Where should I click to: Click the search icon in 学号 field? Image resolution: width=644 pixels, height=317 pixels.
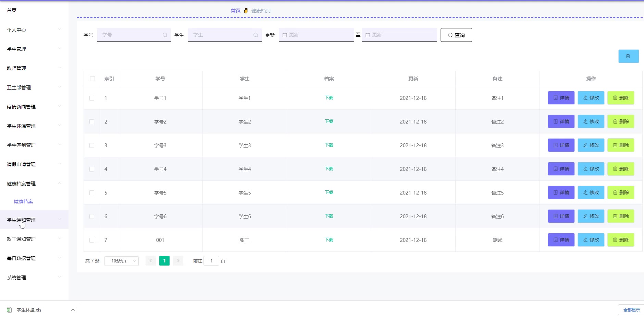pos(165,35)
